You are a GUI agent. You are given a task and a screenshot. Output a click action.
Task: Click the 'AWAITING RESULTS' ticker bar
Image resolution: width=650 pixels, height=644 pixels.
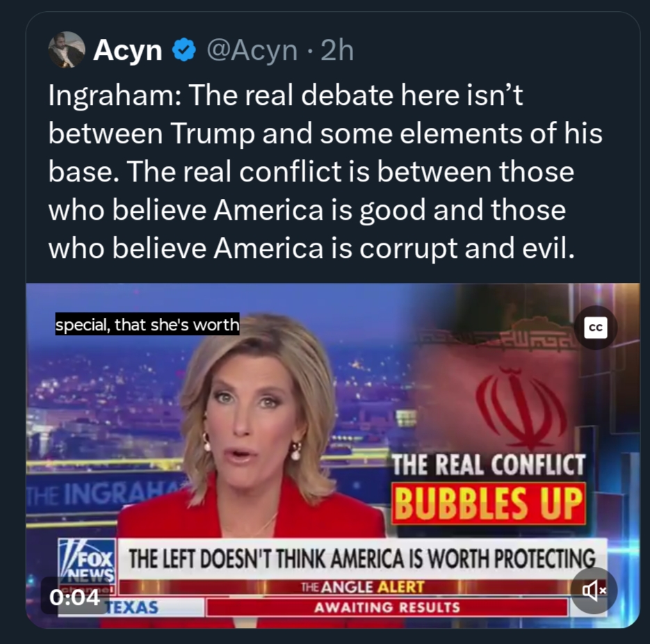pyautogui.click(x=387, y=608)
